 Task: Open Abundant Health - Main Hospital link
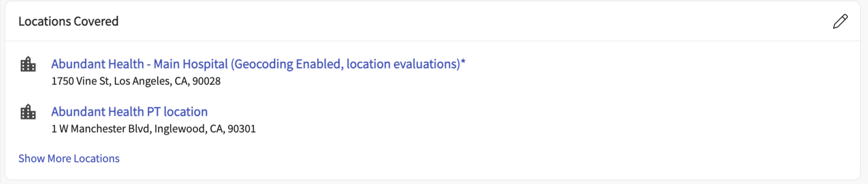(257, 64)
